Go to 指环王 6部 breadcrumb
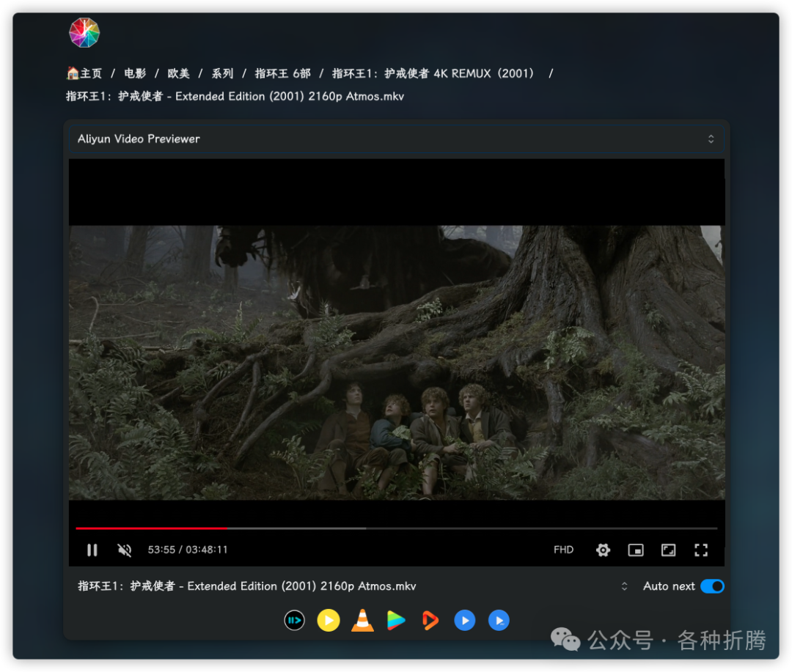 coord(283,74)
